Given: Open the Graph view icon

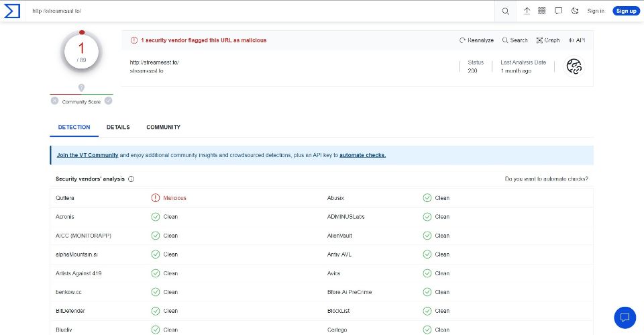Looking at the screenshot, I should pos(548,40).
